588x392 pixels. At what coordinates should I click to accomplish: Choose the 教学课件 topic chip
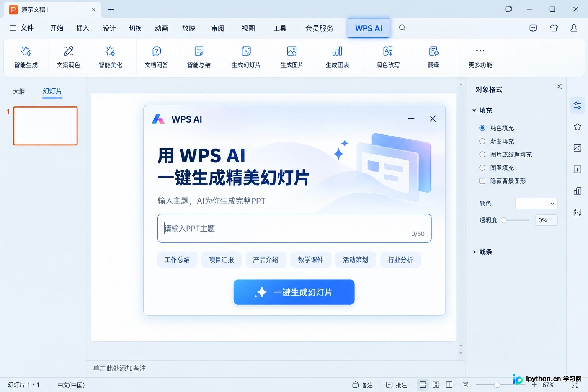[x=310, y=260]
